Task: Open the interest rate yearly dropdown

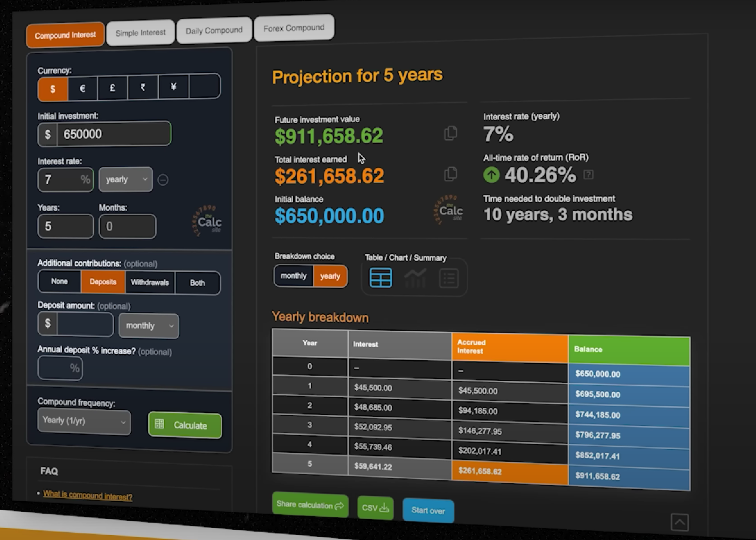Action: (x=125, y=179)
